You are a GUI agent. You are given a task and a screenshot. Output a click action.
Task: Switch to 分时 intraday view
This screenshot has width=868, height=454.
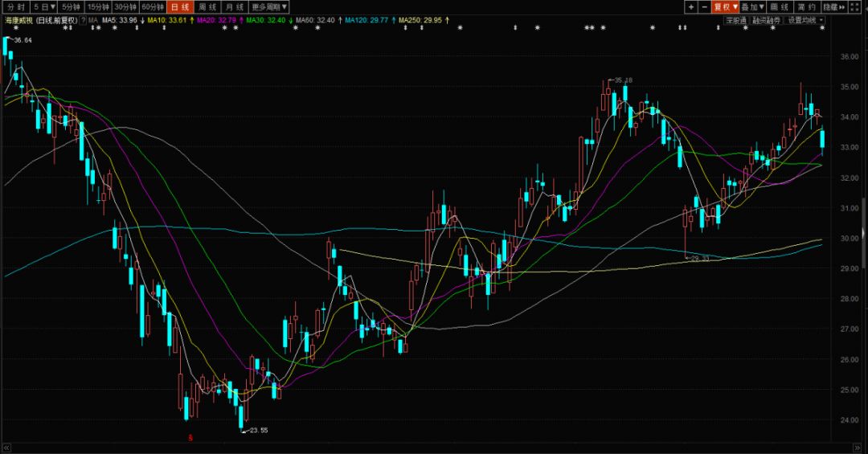pyautogui.click(x=15, y=7)
